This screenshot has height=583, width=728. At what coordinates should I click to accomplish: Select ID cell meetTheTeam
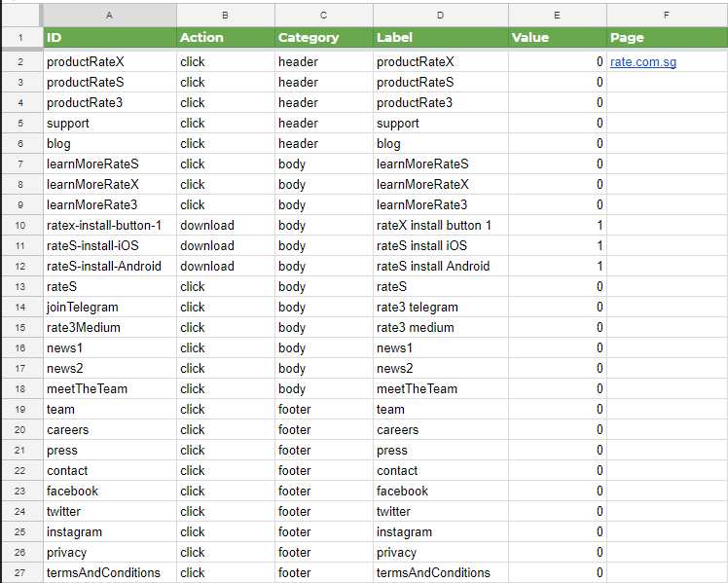click(x=110, y=388)
